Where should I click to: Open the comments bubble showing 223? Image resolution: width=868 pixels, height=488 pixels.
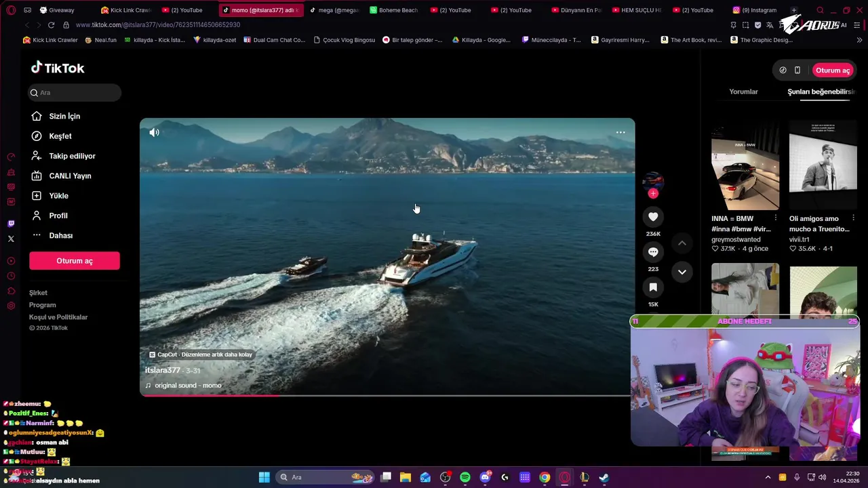click(x=653, y=252)
